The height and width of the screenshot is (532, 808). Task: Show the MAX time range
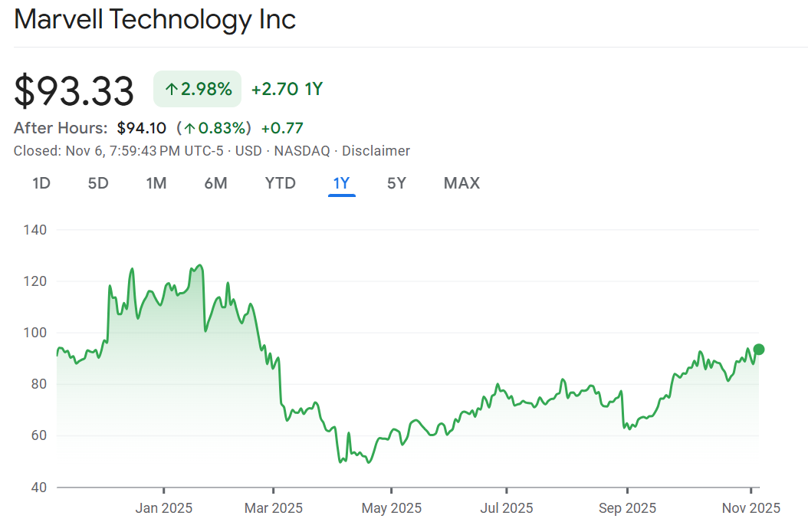coord(461,183)
